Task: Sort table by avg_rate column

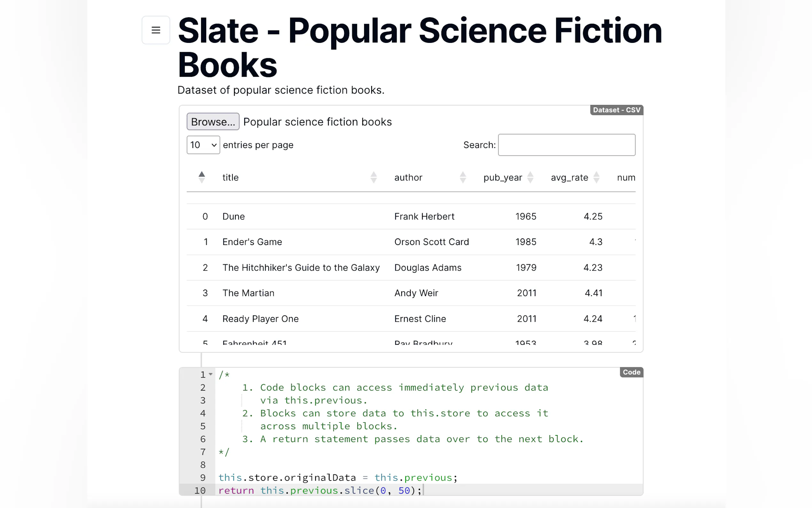Action: [569, 178]
